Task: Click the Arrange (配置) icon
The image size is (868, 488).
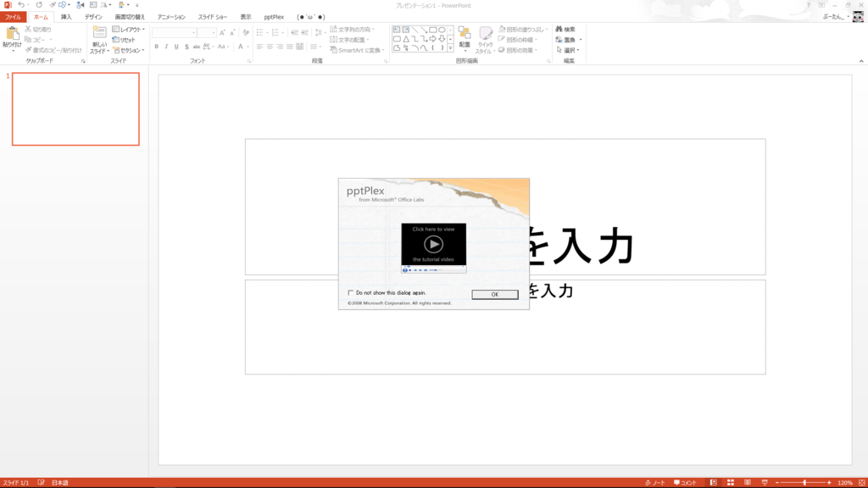Action: (465, 33)
